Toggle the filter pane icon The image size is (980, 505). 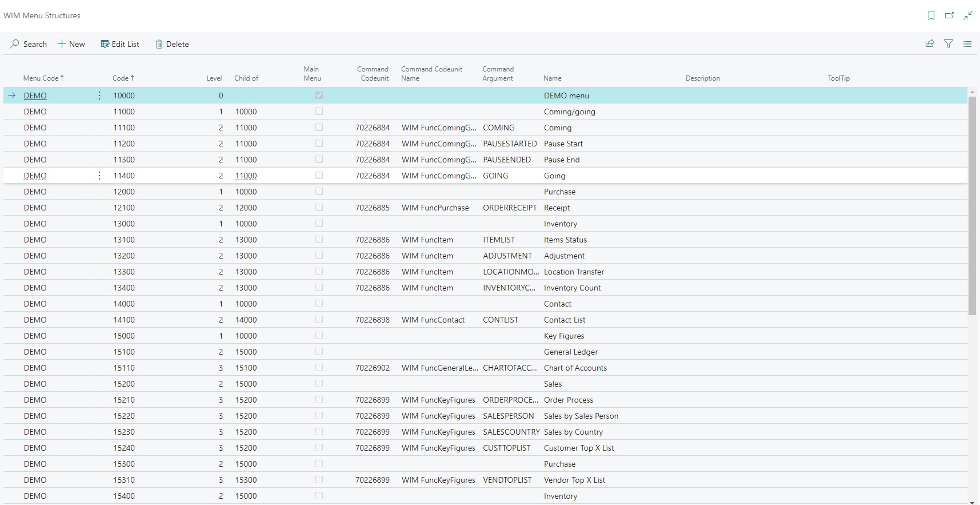point(949,43)
